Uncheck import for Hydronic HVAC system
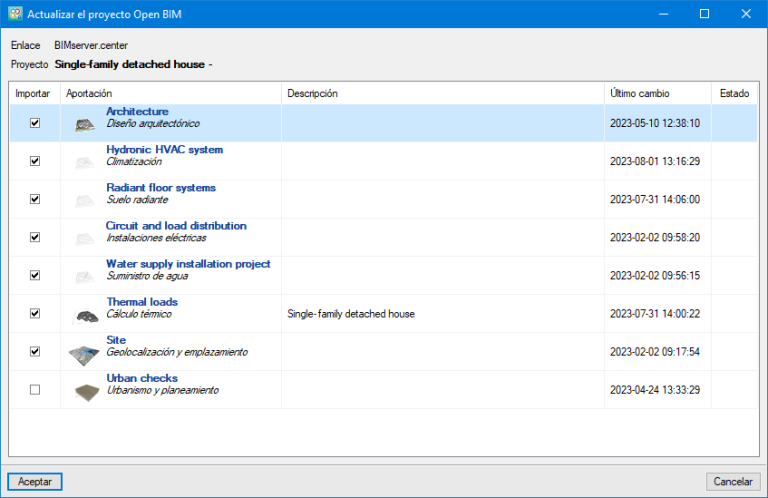 tap(35, 161)
